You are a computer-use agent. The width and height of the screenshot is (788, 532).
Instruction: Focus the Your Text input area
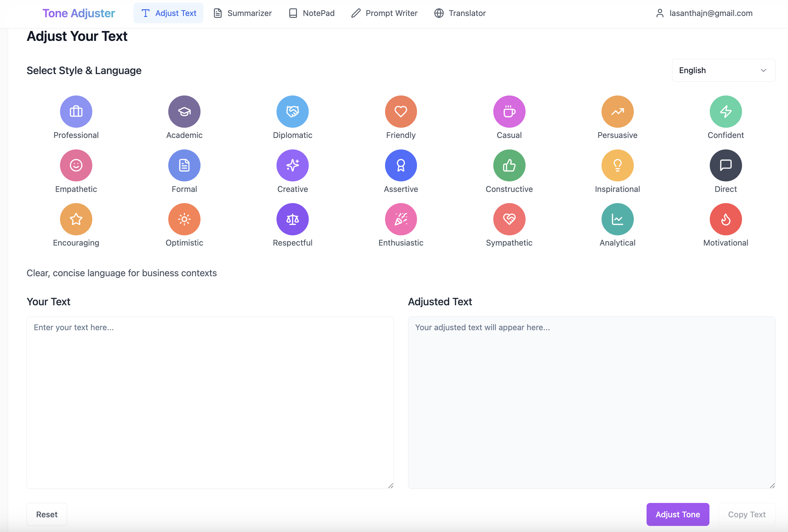tap(210, 402)
